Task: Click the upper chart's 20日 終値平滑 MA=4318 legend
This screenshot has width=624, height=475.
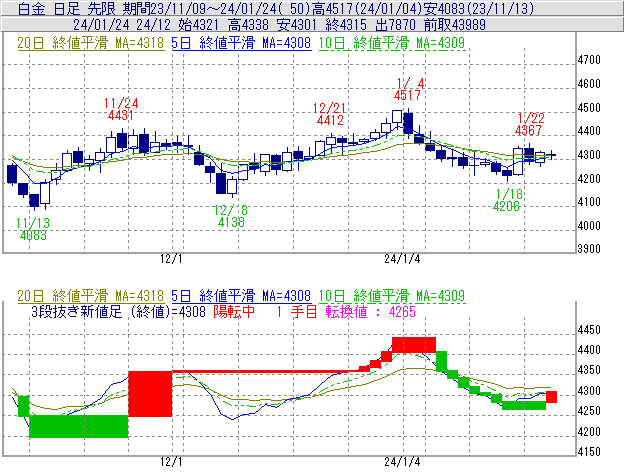Action: tap(91, 43)
